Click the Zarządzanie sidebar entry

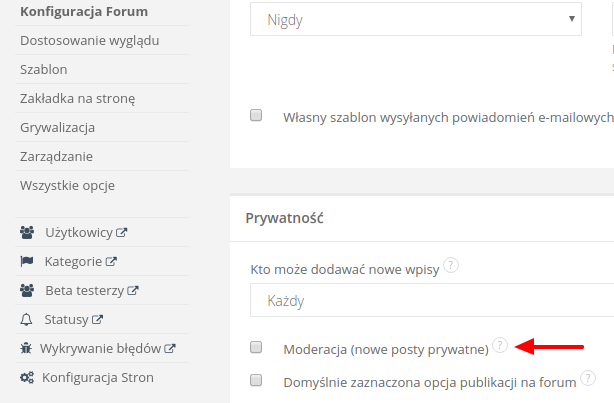pos(57,157)
